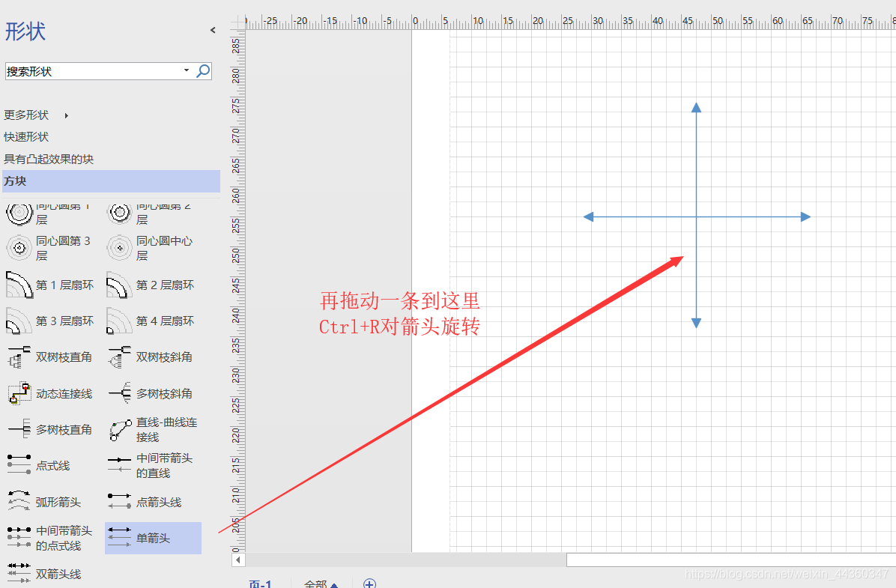Click the 动态连接线 label text
This screenshot has width=896, height=588.
coord(64,393)
